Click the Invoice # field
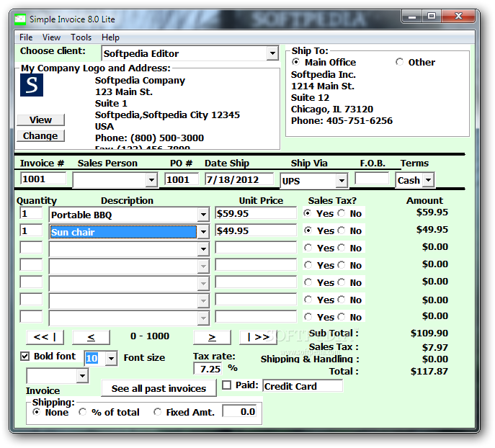Screen dimensions: 495x448 [x=43, y=179]
